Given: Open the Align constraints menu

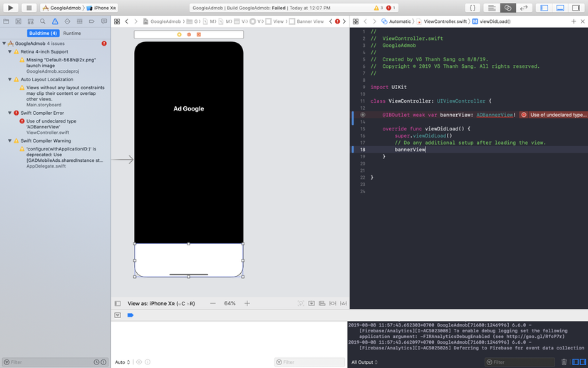Looking at the screenshot, I should pyautogui.click(x=321, y=304).
